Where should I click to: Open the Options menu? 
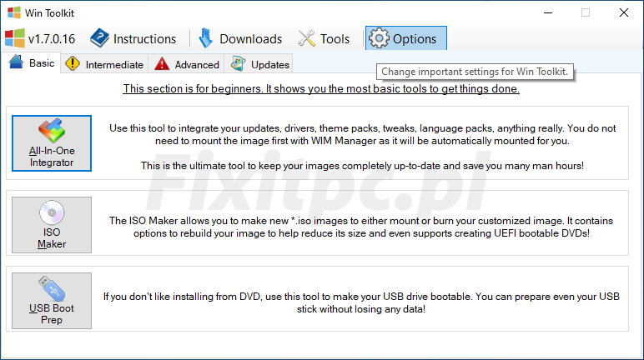[x=405, y=38]
